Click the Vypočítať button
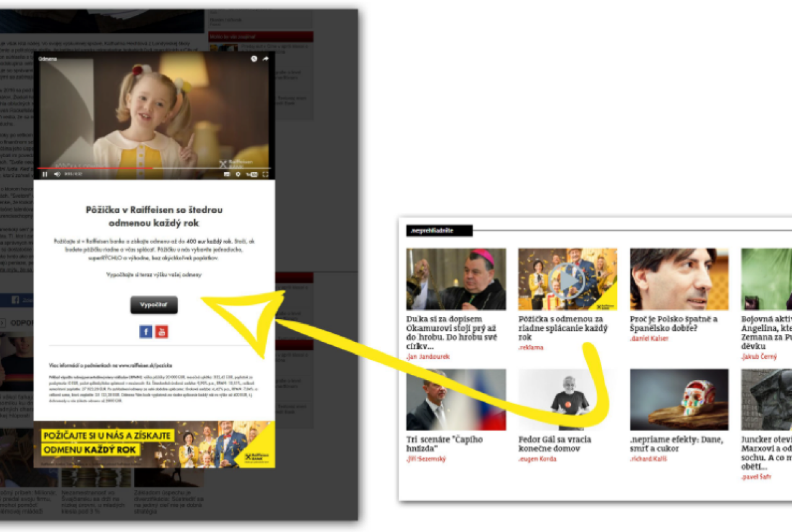The height and width of the screenshot is (532, 792). point(154,305)
